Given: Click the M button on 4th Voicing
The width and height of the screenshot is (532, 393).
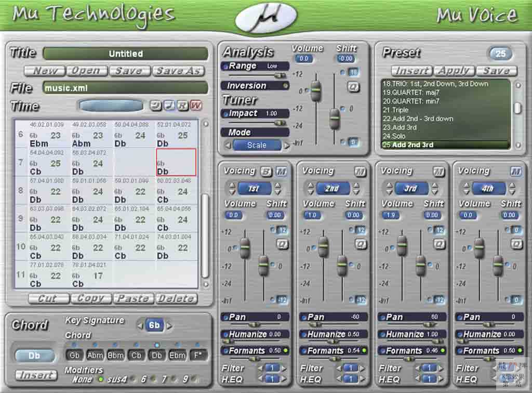Looking at the screenshot, I should pyautogui.click(x=516, y=172).
